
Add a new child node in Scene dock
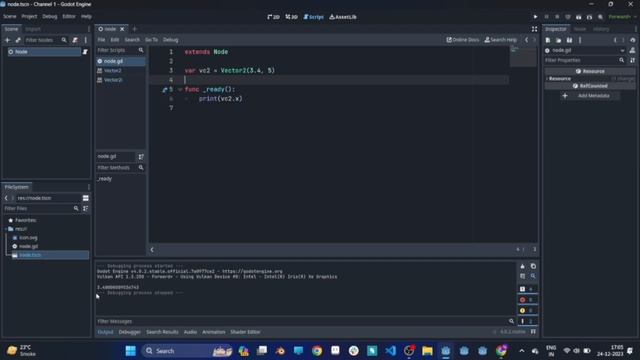point(7,40)
